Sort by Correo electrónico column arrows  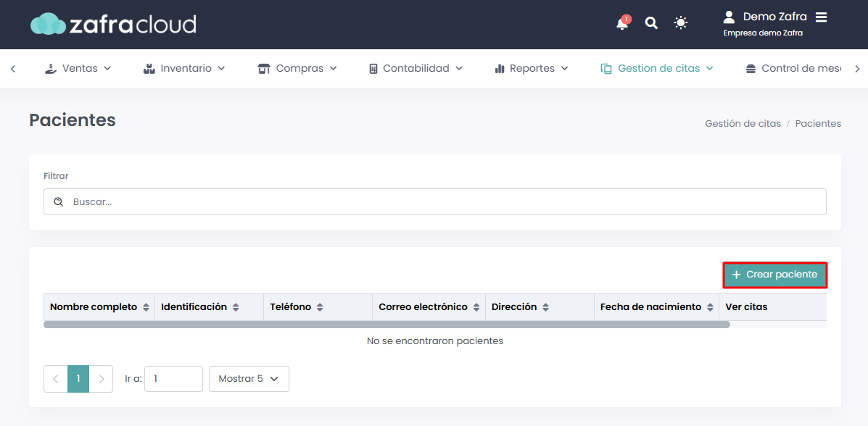476,307
